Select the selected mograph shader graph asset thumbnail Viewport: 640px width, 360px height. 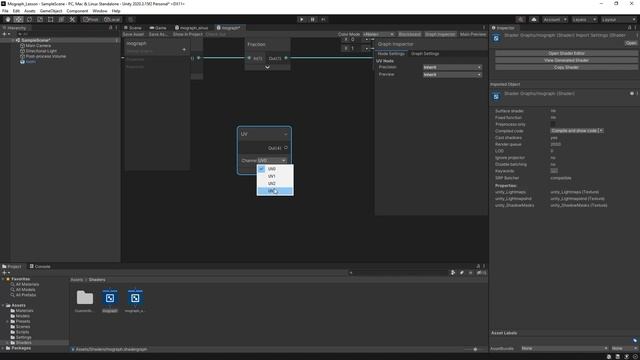(x=110, y=298)
